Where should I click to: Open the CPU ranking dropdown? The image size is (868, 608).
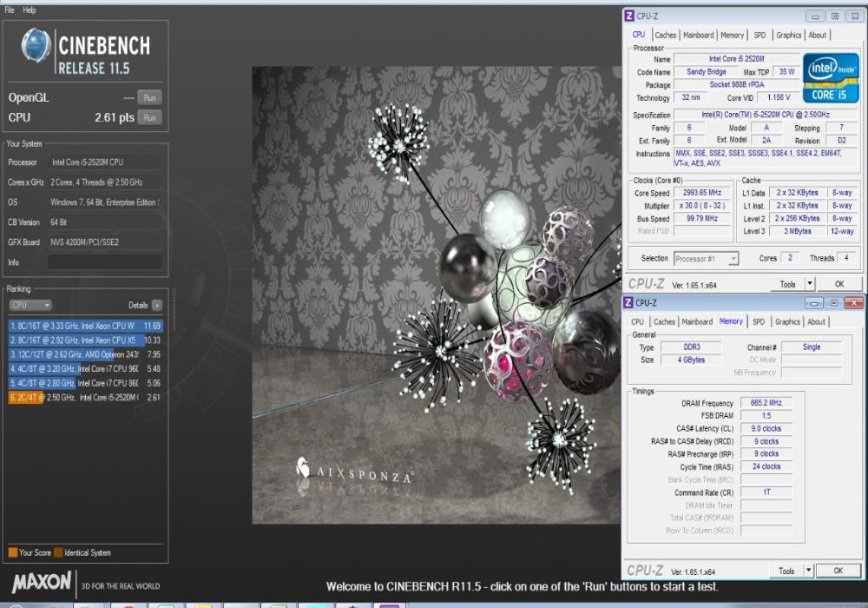tap(30, 305)
